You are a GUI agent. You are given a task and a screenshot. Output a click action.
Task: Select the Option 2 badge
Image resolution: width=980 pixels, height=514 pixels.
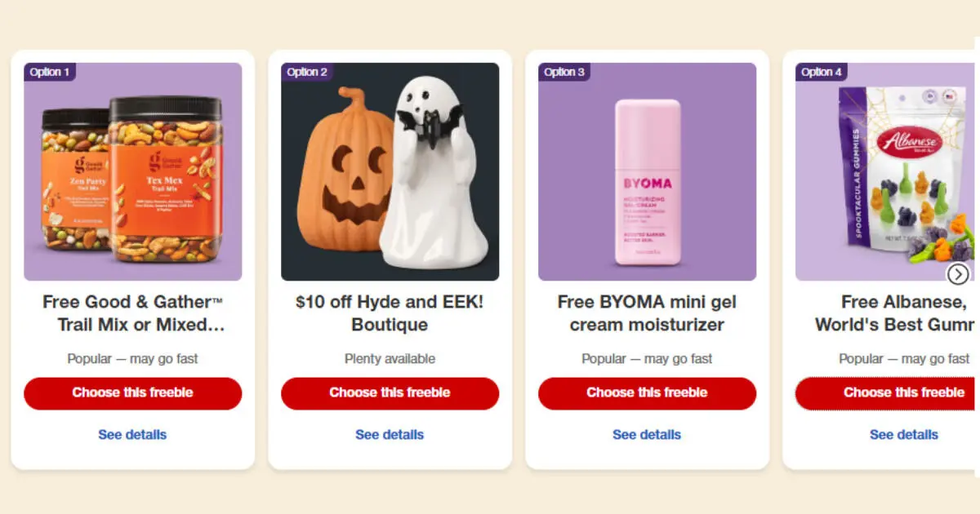point(307,72)
